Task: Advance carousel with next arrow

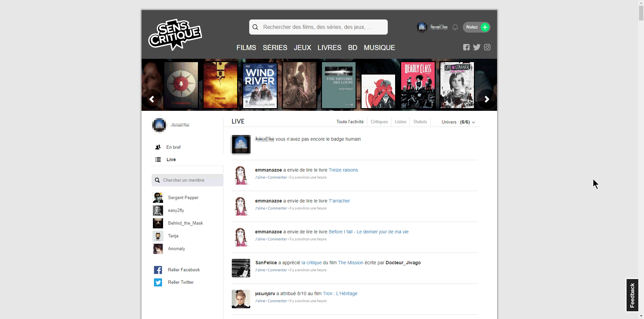Action: [x=487, y=99]
